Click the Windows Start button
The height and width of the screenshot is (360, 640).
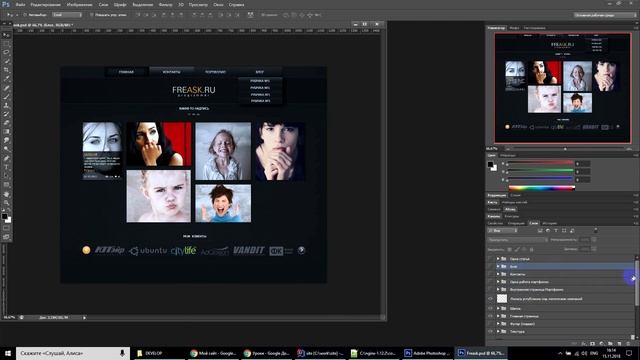(x=8, y=353)
